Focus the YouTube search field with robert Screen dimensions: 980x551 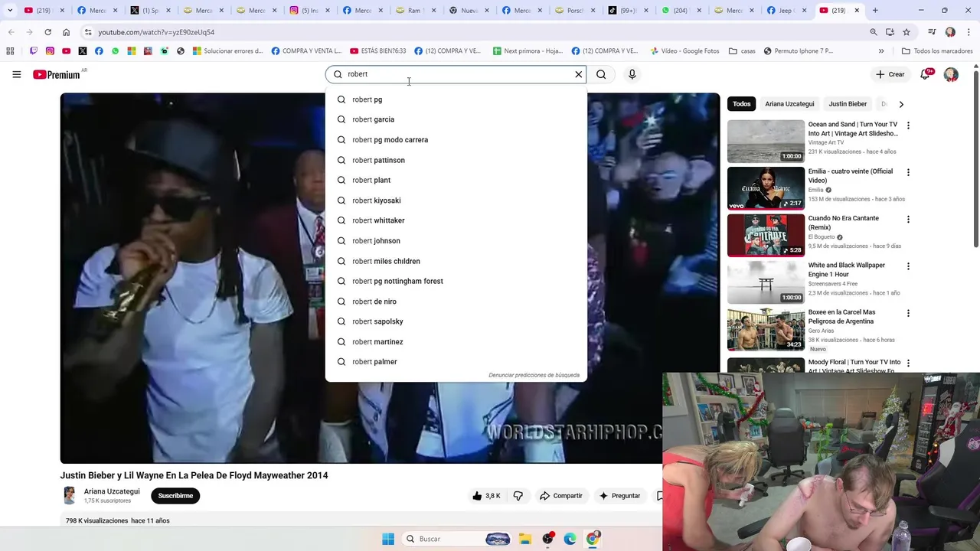(458, 74)
